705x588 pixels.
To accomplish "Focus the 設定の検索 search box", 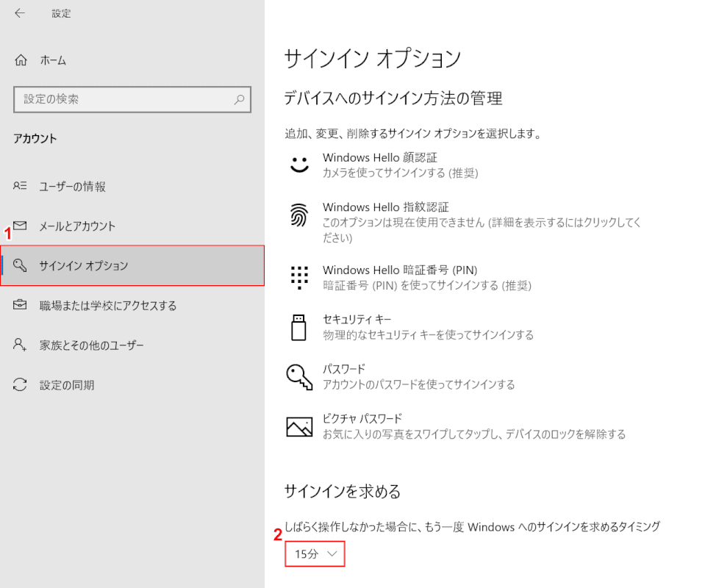I will click(x=132, y=99).
